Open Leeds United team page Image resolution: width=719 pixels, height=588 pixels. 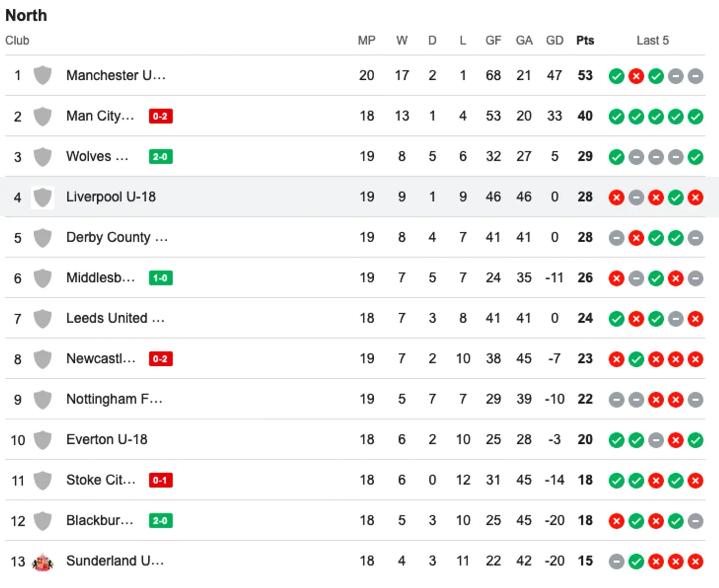click(x=115, y=318)
